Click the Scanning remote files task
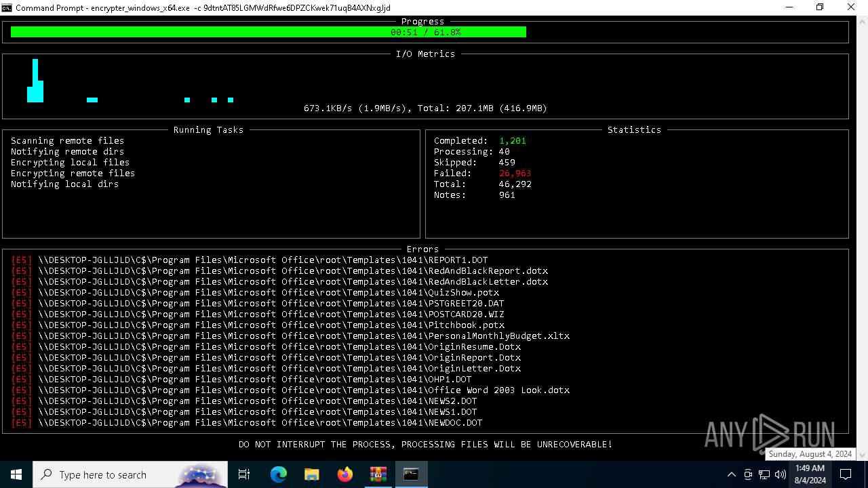Image resolution: width=868 pixels, height=488 pixels. [68, 141]
